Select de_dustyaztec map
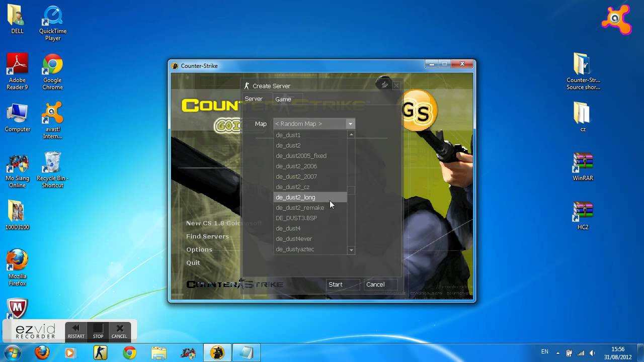 coord(310,249)
